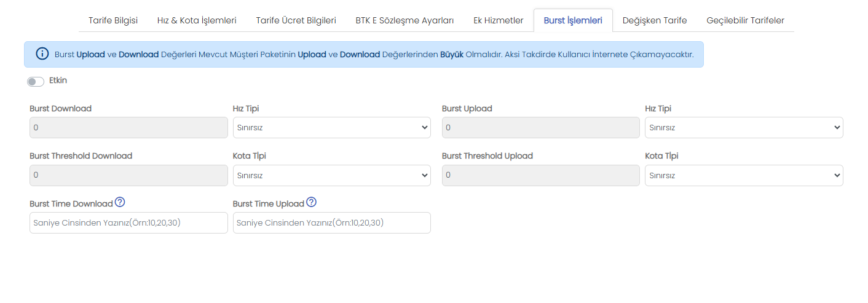
Task: Focus the Burst Time Upload input field
Action: pyautogui.click(x=332, y=222)
